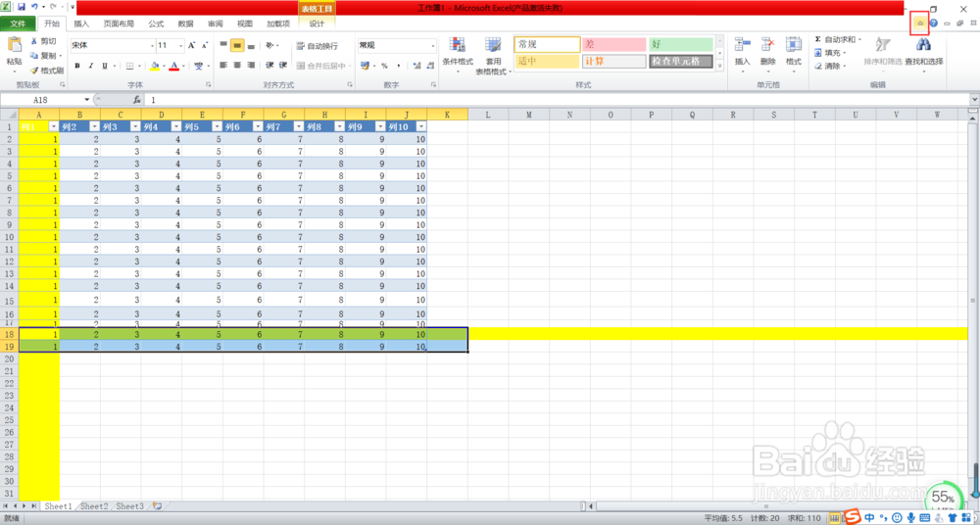980x525 pixels.
Task: Open Format as Table (套用表格格式)
Action: pos(493,55)
